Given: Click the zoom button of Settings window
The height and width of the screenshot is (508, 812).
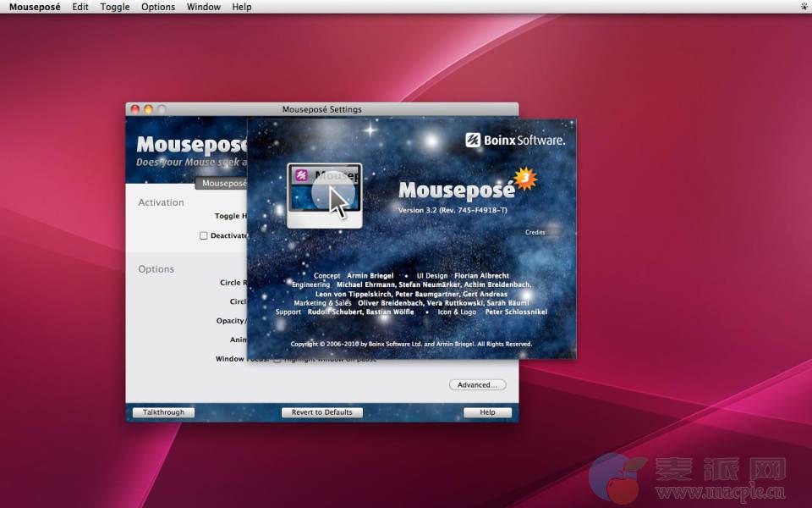Looking at the screenshot, I should click(x=162, y=109).
